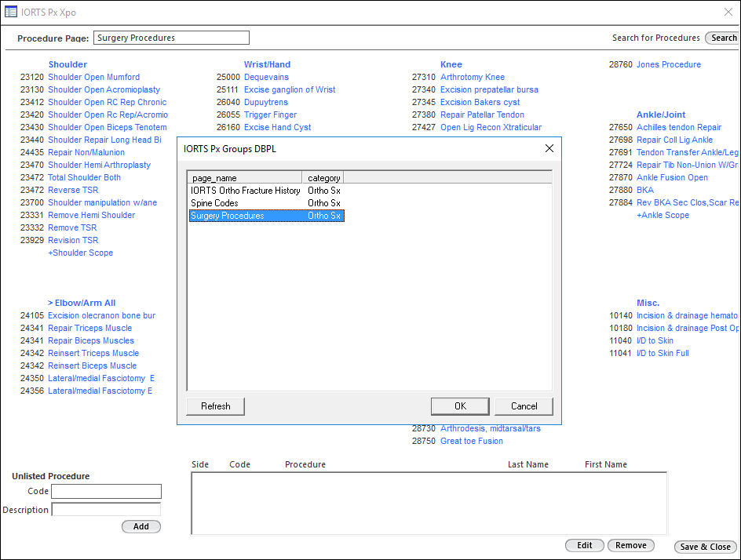Select Arthrotomy Knee procedure

[x=472, y=77]
